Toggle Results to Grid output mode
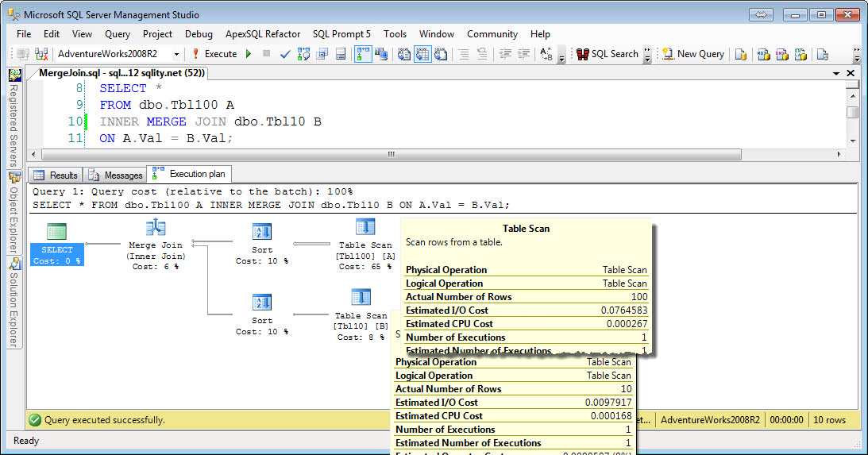 click(422, 54)
